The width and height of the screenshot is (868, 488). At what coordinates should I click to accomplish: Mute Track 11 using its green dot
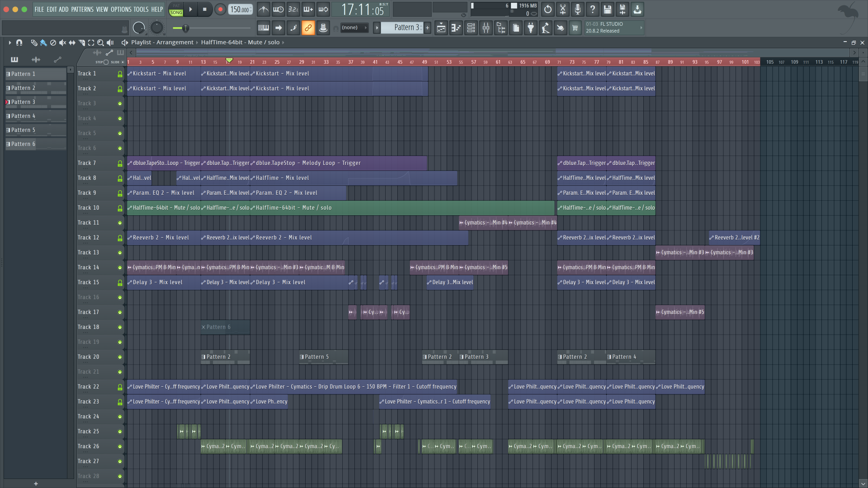click(120, 223)
